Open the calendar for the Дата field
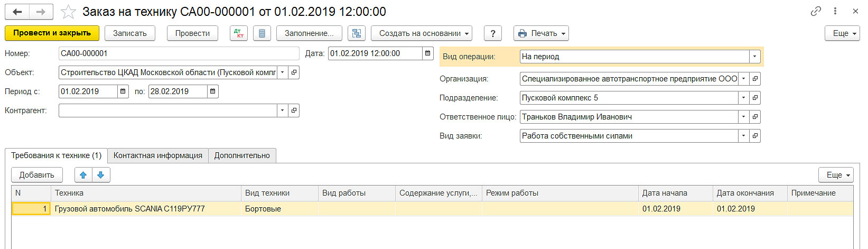 tap(428, 53)
